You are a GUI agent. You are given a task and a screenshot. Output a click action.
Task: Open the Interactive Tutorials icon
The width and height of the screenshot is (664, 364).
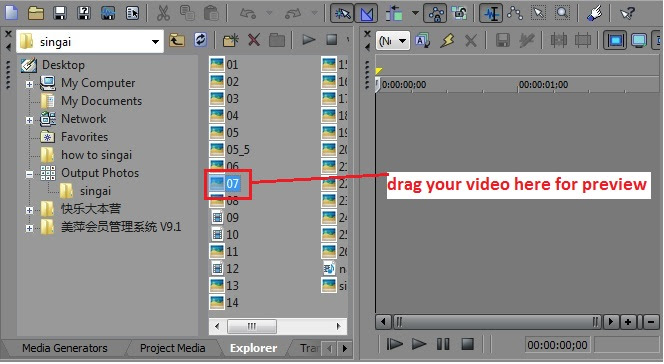coord(595,14)
